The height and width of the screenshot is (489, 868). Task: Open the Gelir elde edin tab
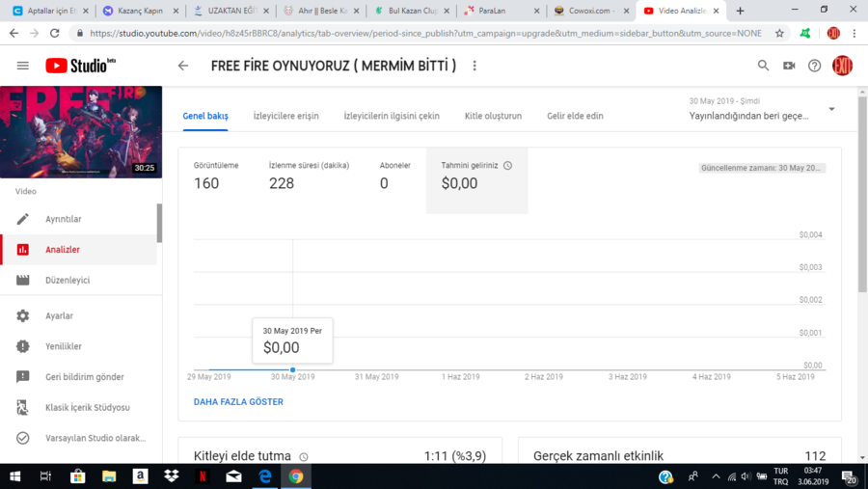pyautogui.click(x=575, y=116)
